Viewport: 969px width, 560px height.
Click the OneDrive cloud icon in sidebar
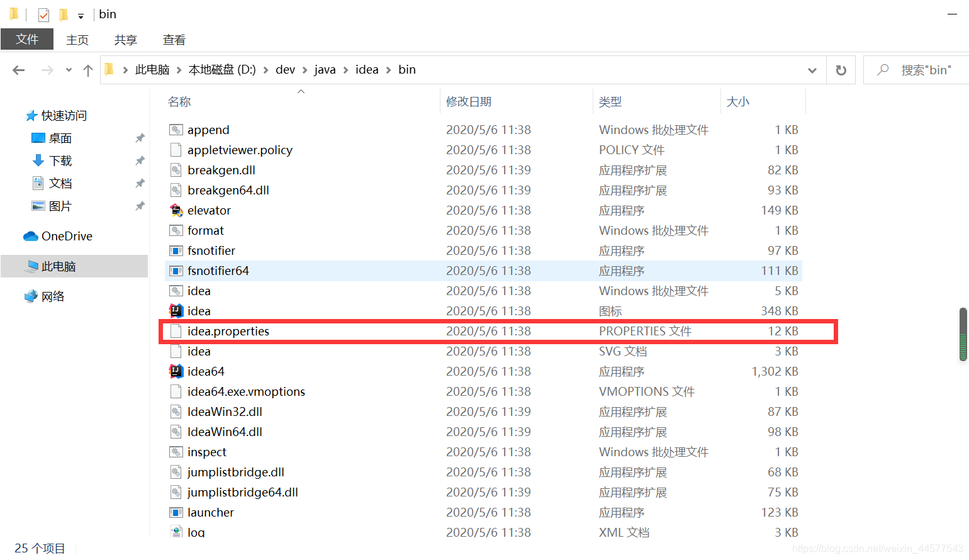(31, 236)
